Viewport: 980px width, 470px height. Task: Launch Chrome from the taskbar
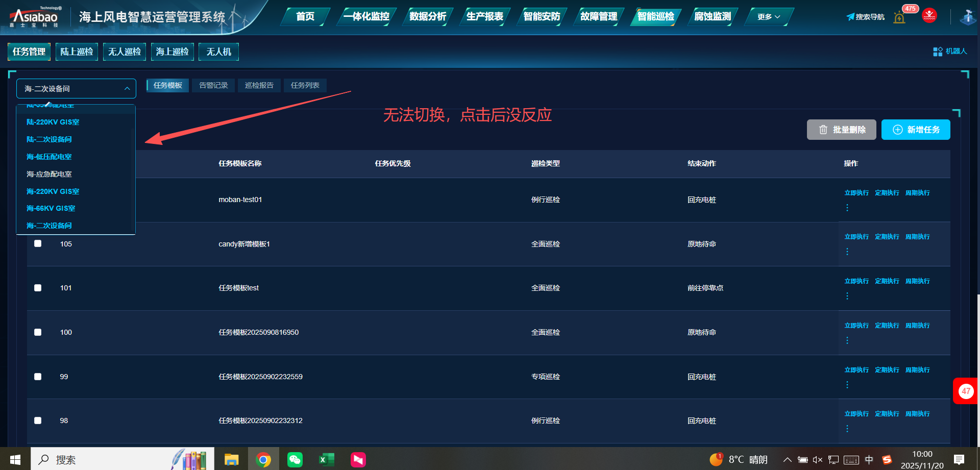pos(263,460)
